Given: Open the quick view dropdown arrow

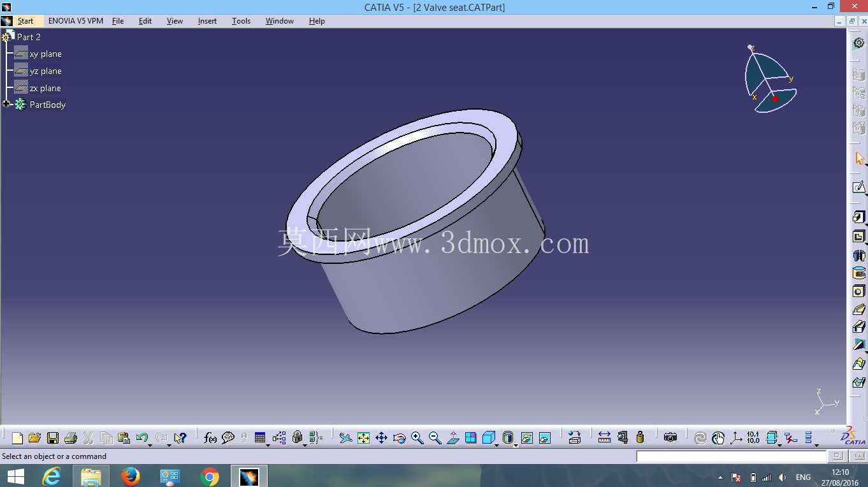Looking at the screenshot, I should point(497,444).
